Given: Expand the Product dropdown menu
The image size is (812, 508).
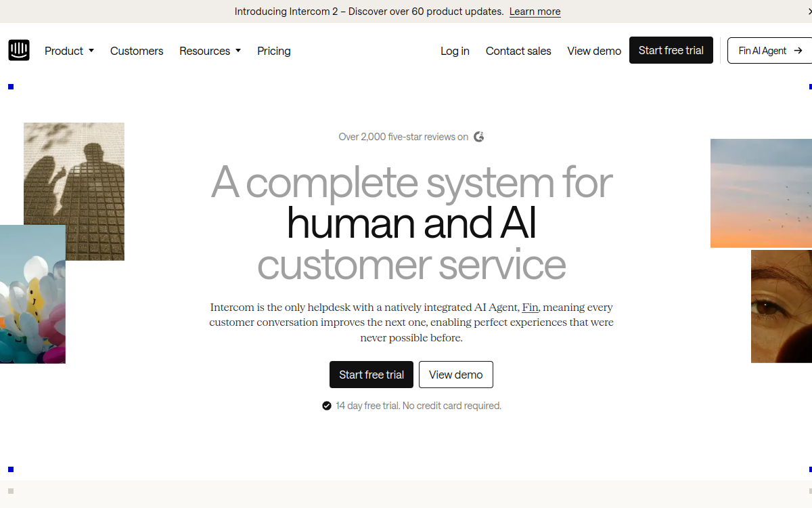Looking at the screenshot, I should pos(69,51).
